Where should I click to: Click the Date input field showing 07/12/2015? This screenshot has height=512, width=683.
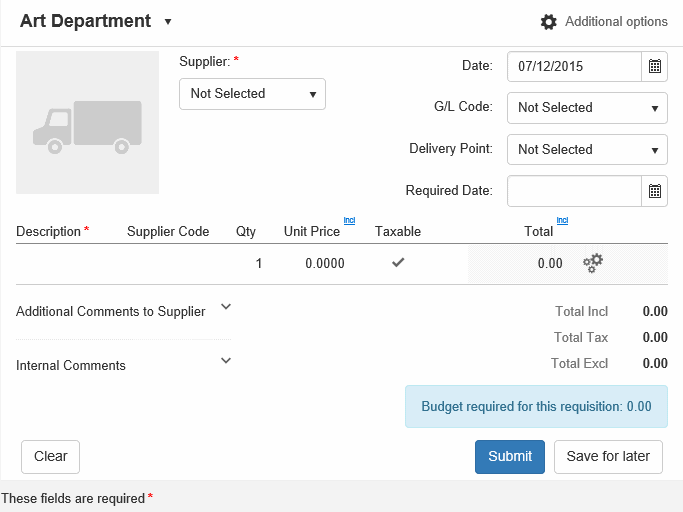(574, 66)
